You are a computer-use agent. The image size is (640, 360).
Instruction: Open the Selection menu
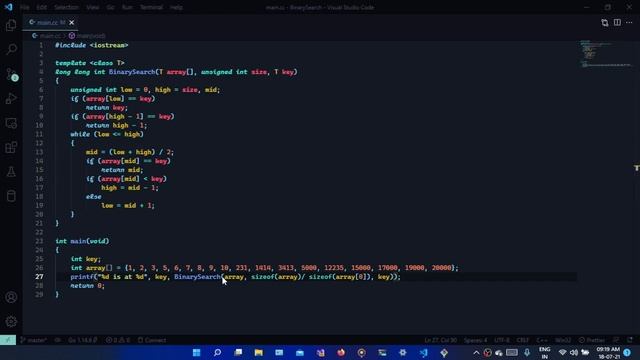66,7
